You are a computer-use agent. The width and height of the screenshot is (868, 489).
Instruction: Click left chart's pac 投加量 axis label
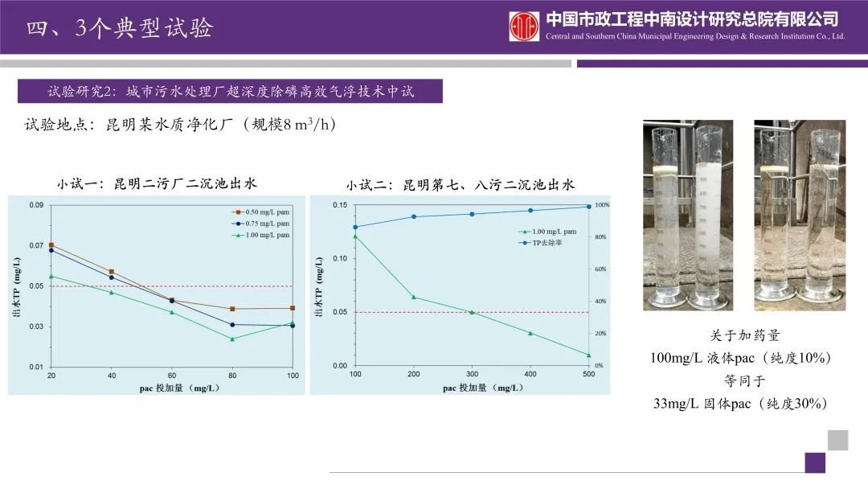coord(173,388)
